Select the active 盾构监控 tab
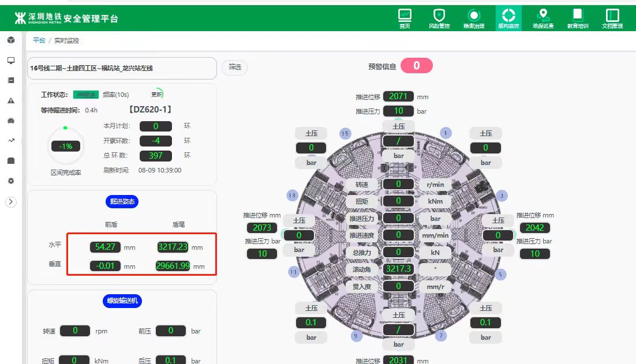This screenshot has width=636, height=364. (508, 18)
